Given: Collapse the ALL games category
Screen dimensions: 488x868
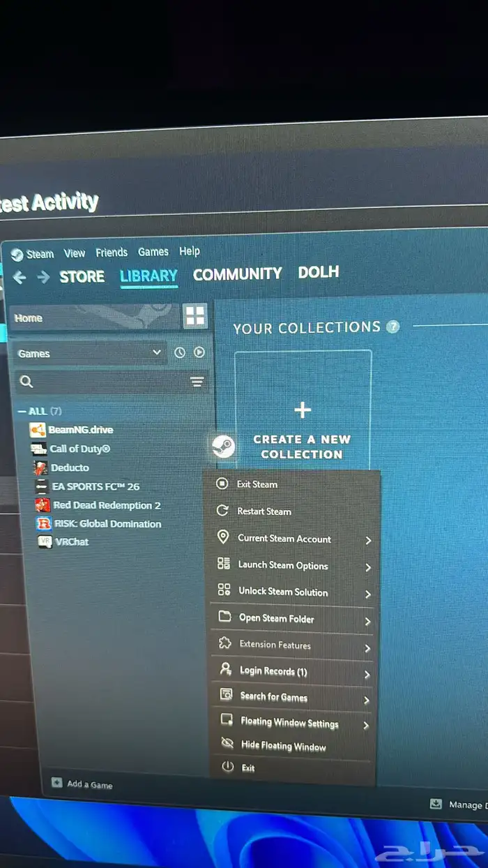Looking at the screenshot, I should pos(22,412).
